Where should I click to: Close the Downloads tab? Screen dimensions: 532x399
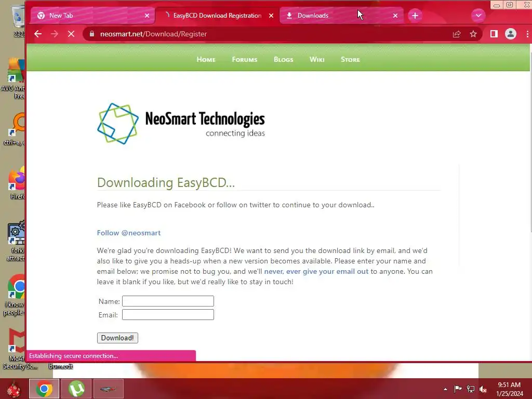point(395,16)
